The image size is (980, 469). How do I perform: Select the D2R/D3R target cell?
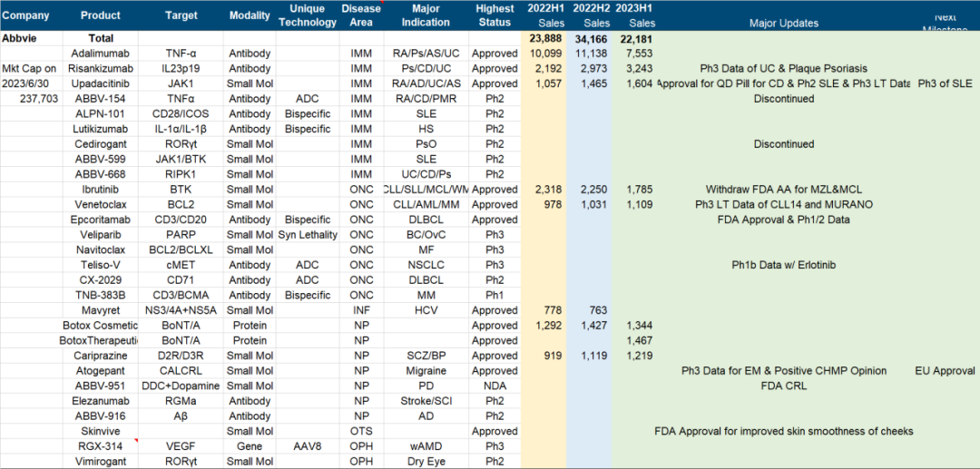(181, 356)
